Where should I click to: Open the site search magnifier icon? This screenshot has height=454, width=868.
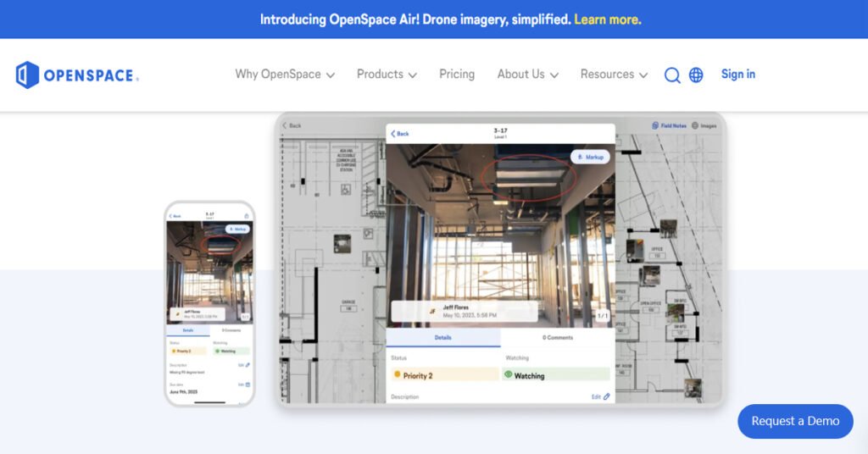(672, 75)
